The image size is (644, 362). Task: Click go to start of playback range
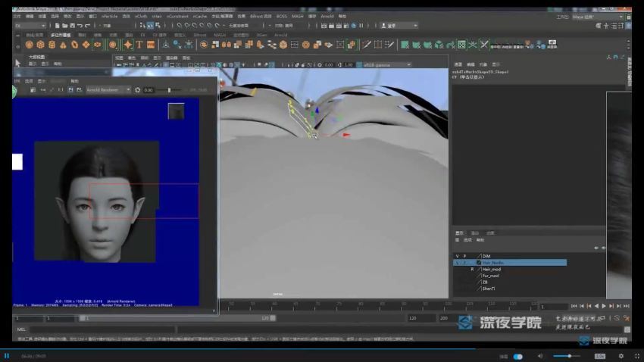[574, 306]
